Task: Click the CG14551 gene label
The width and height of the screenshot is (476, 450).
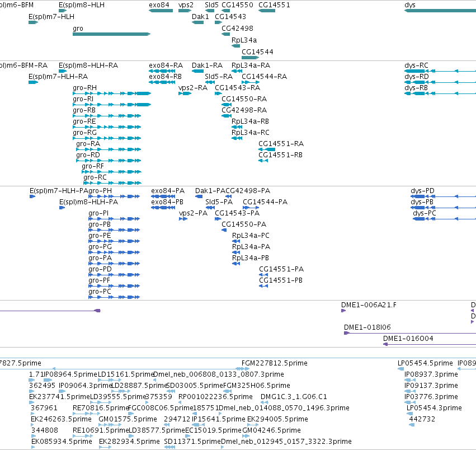Action: pyautogui.click(x=274, y=5)
